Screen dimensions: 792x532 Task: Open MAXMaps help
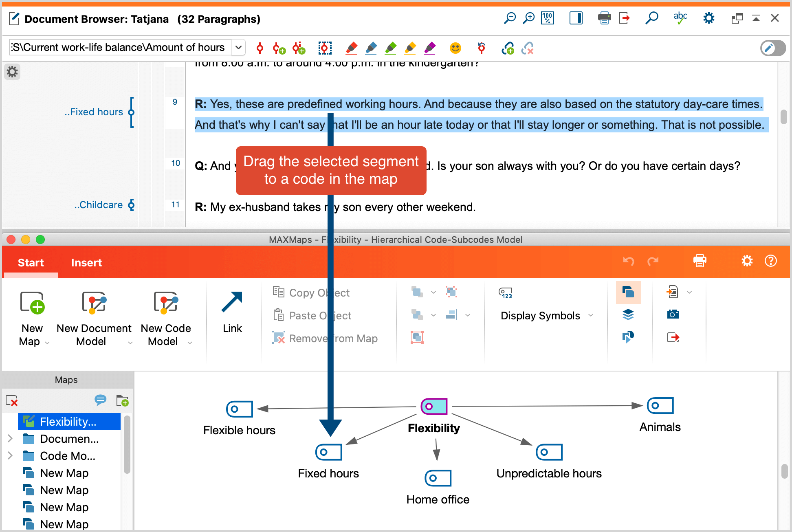771,261
